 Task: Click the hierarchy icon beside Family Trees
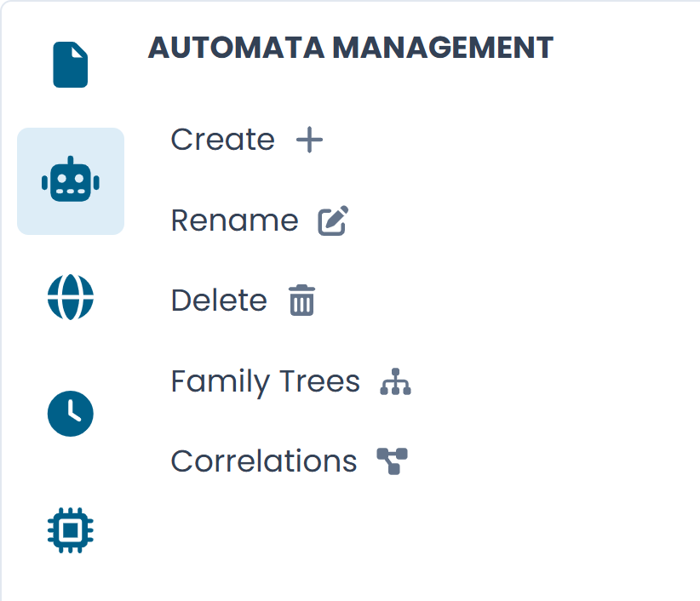(x=396, y=382)
